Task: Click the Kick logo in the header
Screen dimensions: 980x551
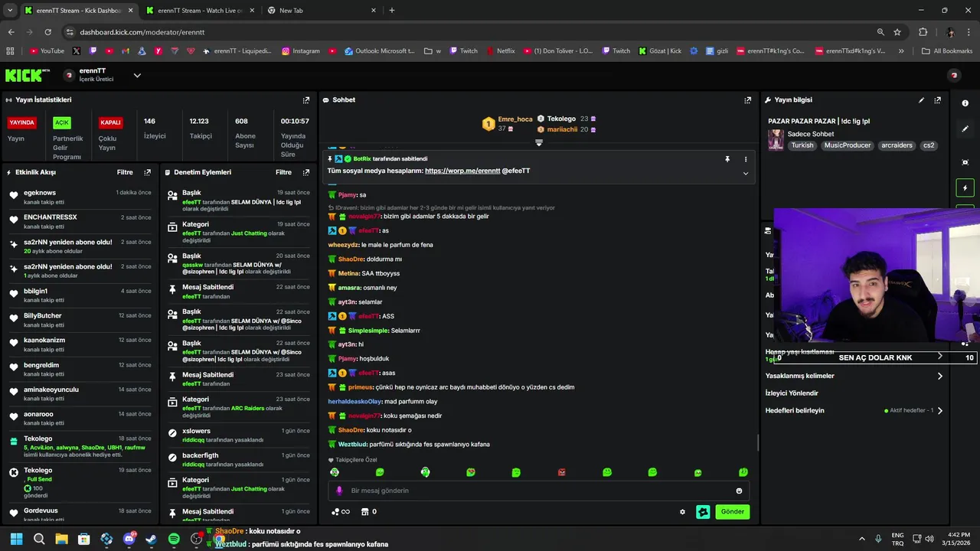Action: coord(28,75)
